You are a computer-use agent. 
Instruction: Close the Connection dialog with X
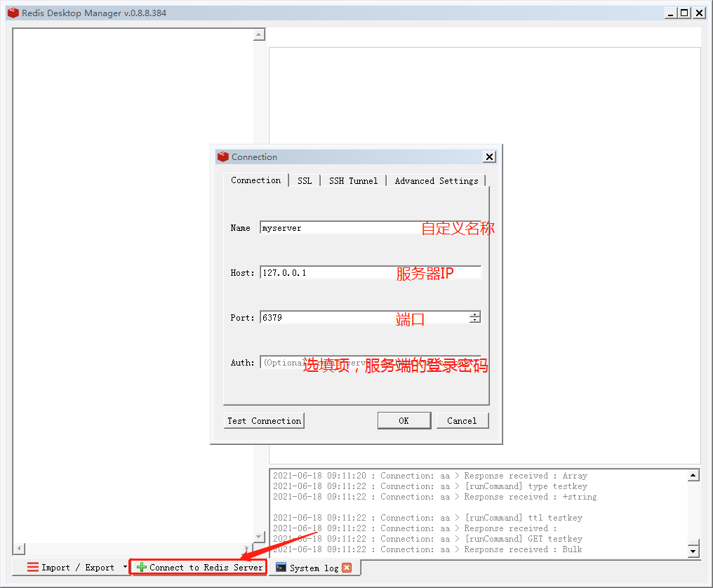tap(489, 157)
